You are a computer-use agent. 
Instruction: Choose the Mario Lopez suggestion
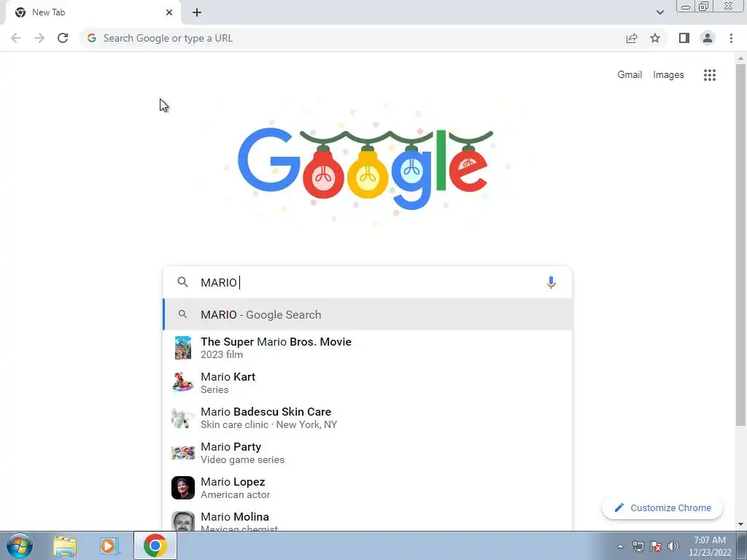tap(368, 488)
